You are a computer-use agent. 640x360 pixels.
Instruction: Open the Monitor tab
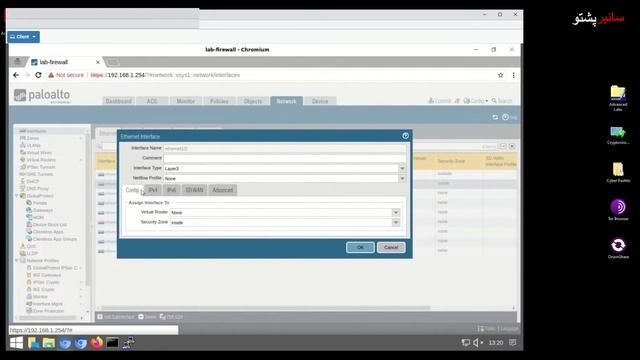click(186, 101)
